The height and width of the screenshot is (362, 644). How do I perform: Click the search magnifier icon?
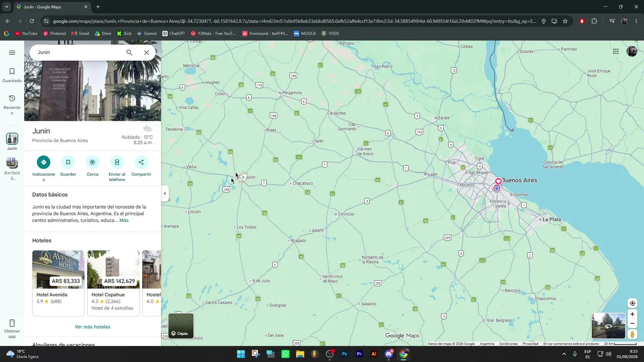[x=129, y=52]
